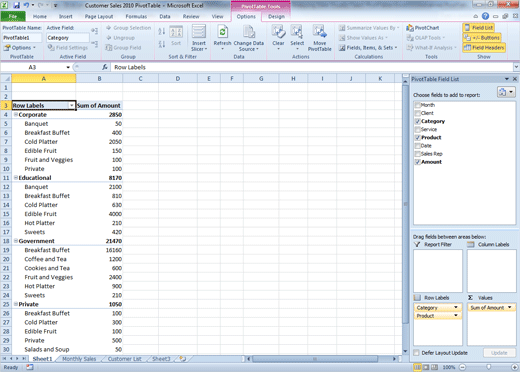The width and height of the screenshot is (520, 372).
Task: Switch to Normal view in status bar
Action: tap(417, 367)
